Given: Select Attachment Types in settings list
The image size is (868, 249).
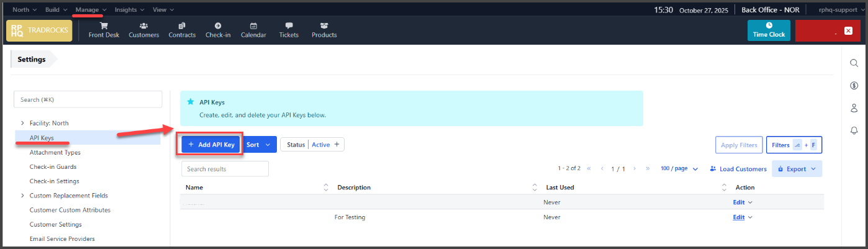Looking at the screenshot, I should 55,152.
